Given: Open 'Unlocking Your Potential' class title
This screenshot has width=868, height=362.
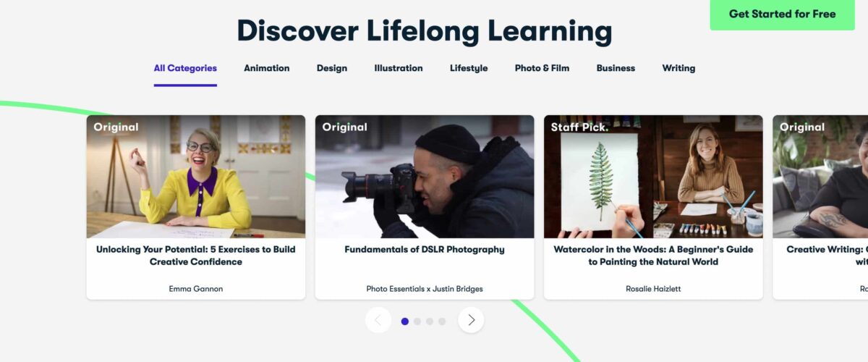Looking at the screenshot, I should pos(196,256).
